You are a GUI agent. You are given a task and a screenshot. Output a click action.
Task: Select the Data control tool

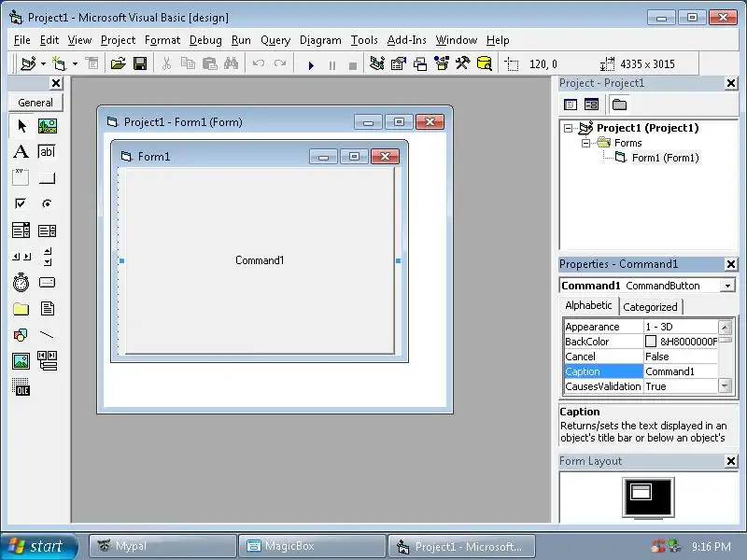pos(48,361)
